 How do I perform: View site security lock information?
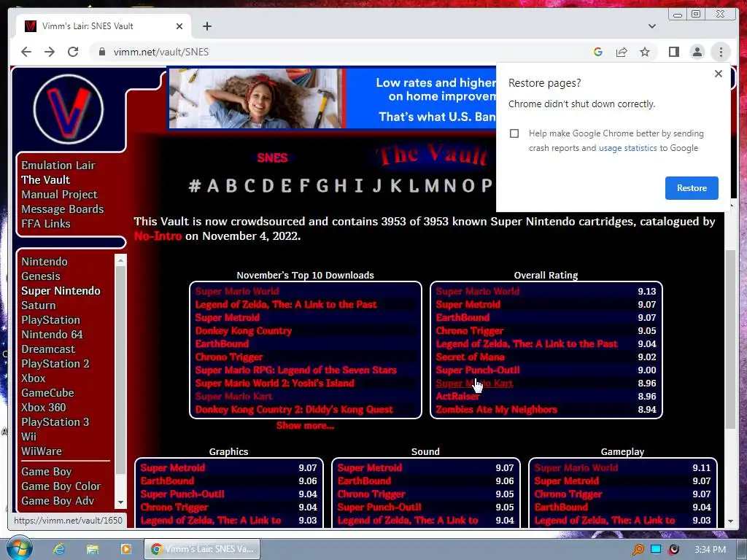(x=101, y=52)
